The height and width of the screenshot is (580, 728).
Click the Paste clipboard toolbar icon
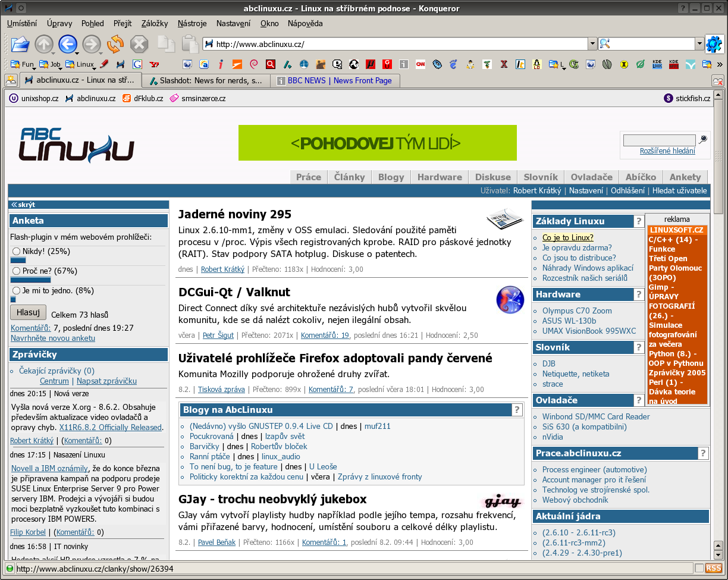(x=190, y=44)
